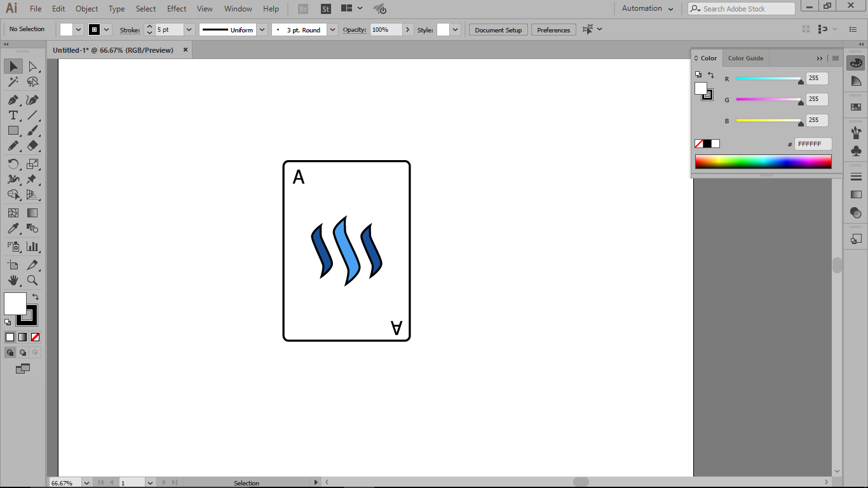This screenshot has height=488, width=868.
Task: Open the Automation workspace dropdown
Action: [648, 8]
